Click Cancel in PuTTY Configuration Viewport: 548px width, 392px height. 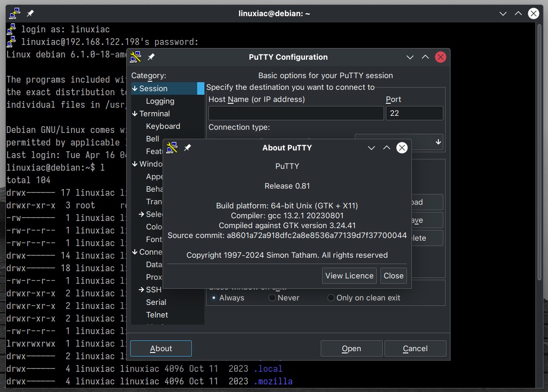pyautogui.click(x=415, y=348)
